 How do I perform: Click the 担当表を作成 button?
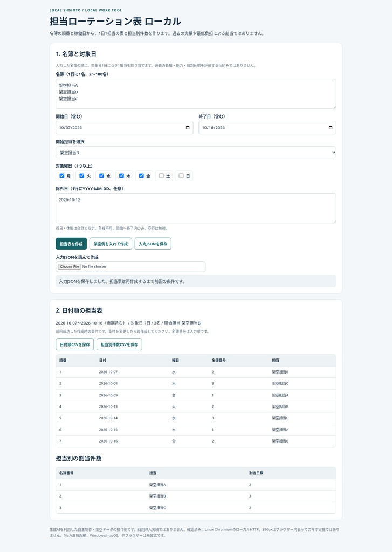point(71,244)
